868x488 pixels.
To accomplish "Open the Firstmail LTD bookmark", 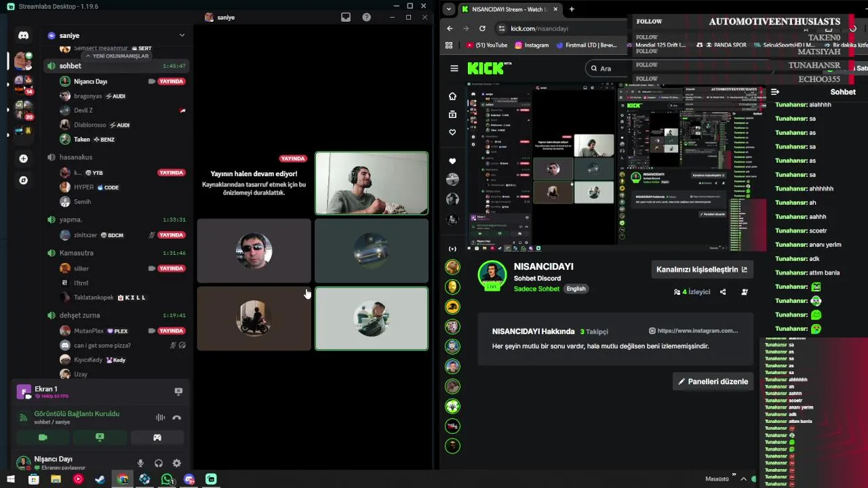I will [x=587, y=45].
